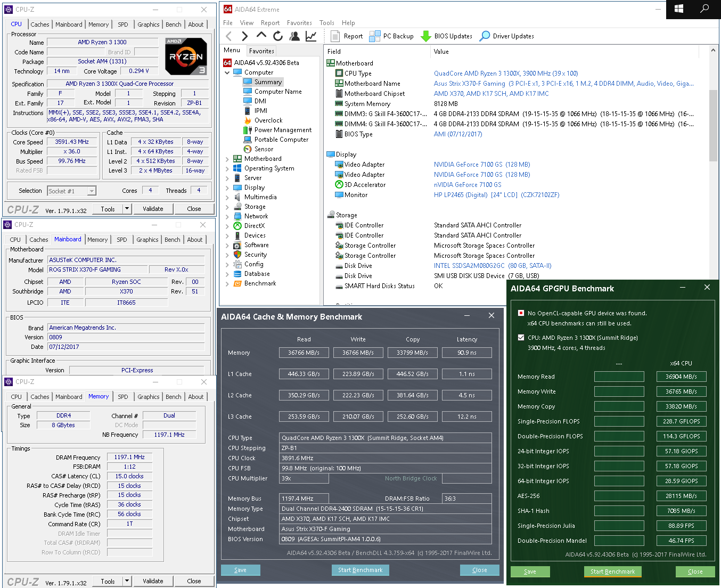Viewport: 721px width, 588px height.
Task: Save the Cache & Memory Benchmark results
Action: click(241, 570)
